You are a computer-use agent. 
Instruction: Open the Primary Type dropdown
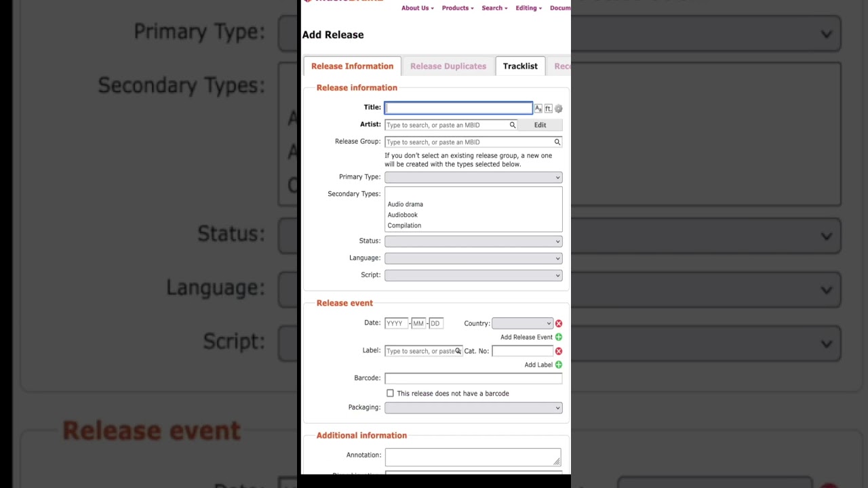[473, 178]
